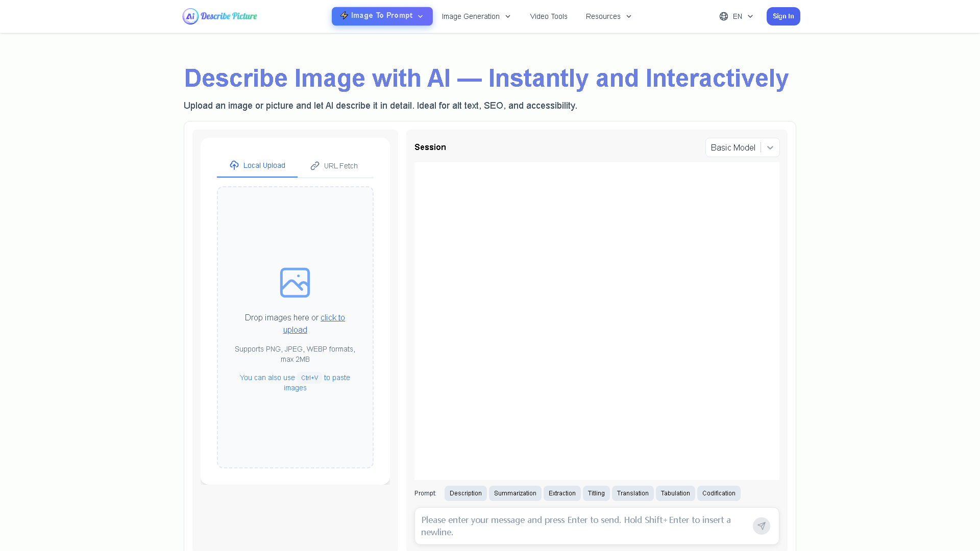Expand the Image Generation menu
This screenshot has height=551, width=980.
tap(475, 16)
